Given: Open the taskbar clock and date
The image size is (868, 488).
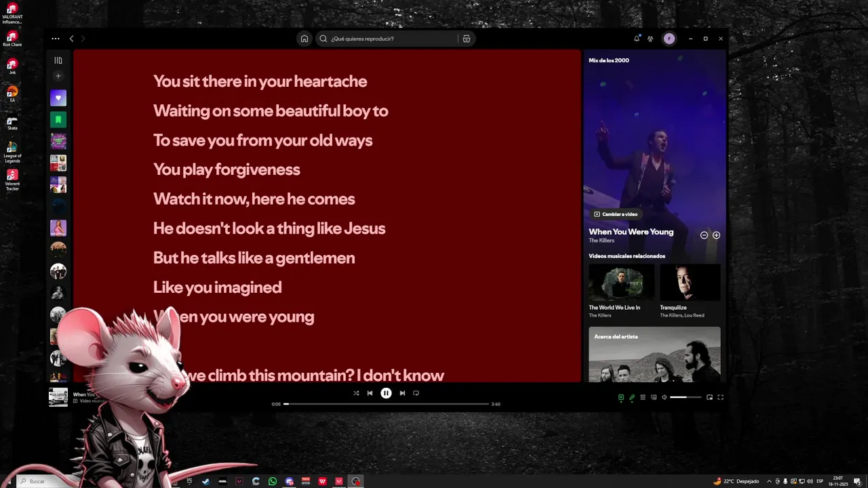Looking at the screenshot, I should click(839, 481).
